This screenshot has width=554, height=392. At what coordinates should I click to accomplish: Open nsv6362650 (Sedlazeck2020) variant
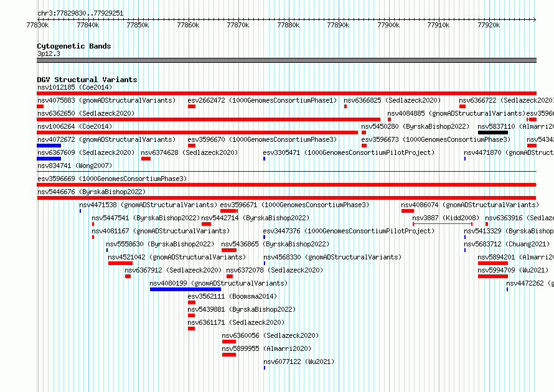coord(86,113)
